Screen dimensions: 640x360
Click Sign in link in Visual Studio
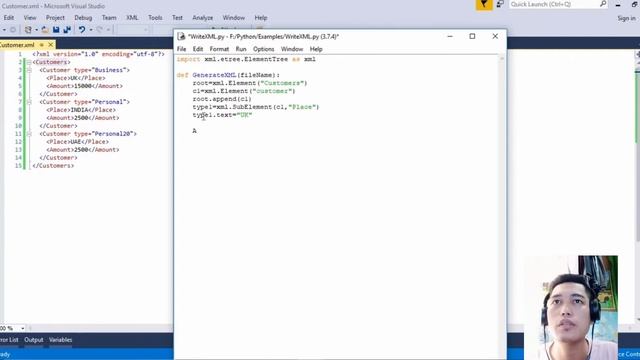(x=626, y=18)
